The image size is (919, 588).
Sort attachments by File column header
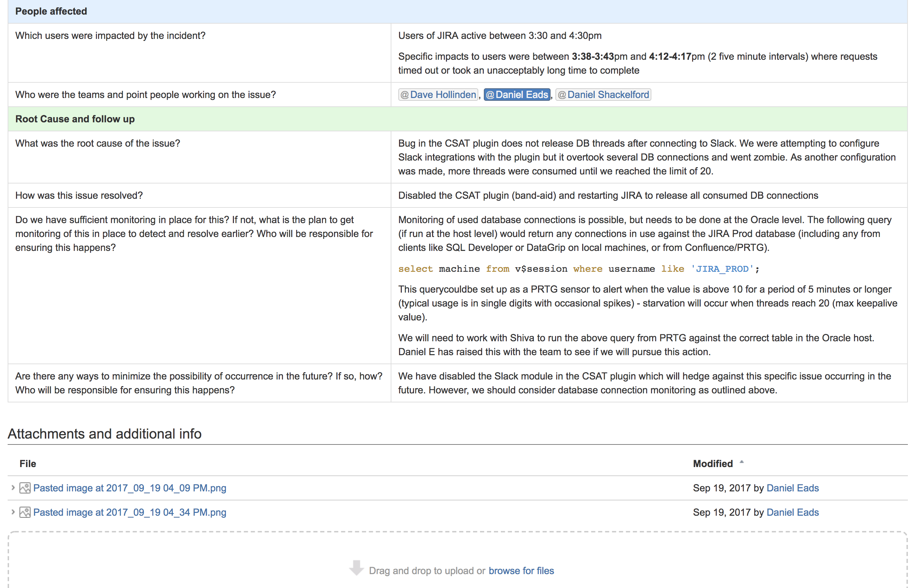pos(28,464)
